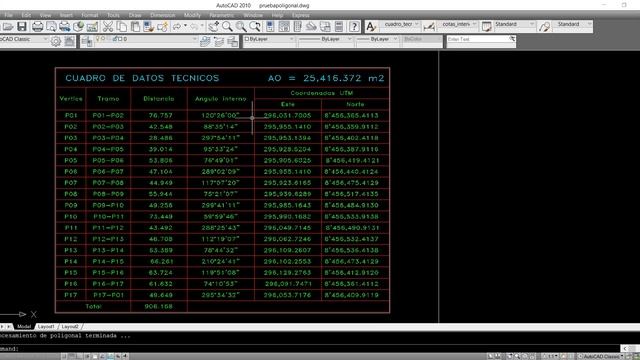This screenshot has height=360, width=640.
Task: Click the Open file icon
Action: (x=8, y=27)
